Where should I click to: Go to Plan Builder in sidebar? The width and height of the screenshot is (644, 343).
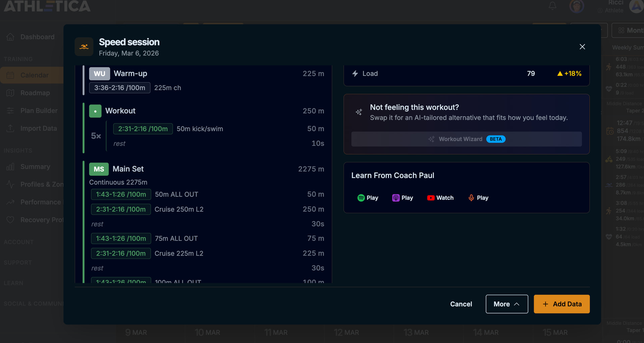(x=39, y=111)
